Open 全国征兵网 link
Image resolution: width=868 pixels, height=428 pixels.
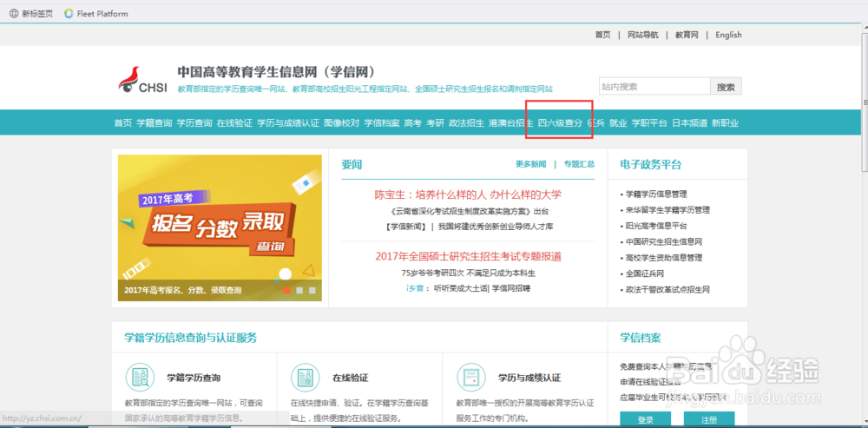[x=644, y=273]
